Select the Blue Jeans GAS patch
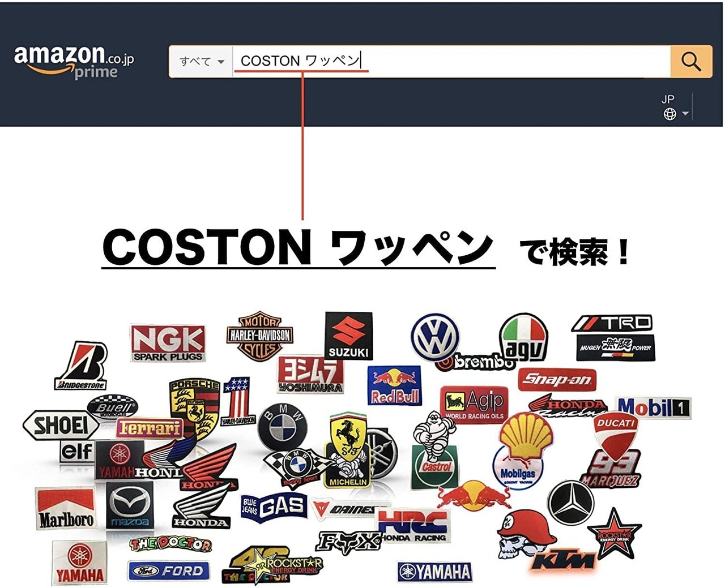The width and height of the screenshot is (725, 588). pyautogui.click(x=275, y=507)
